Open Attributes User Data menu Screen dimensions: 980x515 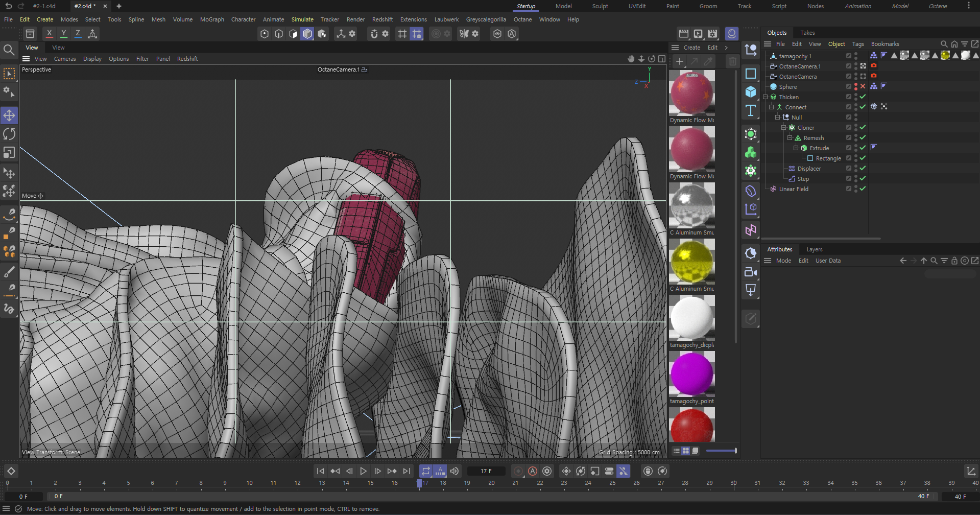click(x=828, y=261)
